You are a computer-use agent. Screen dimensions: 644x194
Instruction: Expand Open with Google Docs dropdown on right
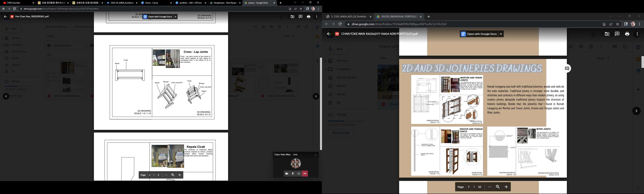click(x=501, y=34)
